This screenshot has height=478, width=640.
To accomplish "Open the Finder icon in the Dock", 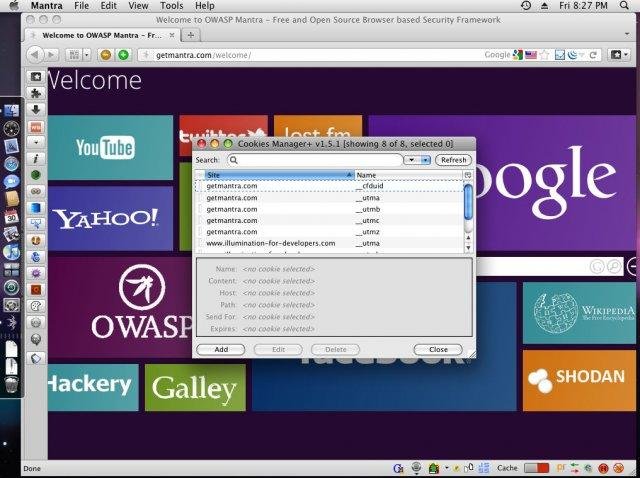I will pyautogui.click(x=11, y=111).
